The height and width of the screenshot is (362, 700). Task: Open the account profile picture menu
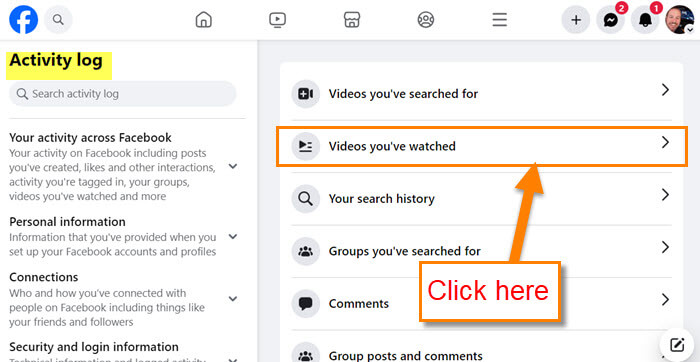pos(679,20)
